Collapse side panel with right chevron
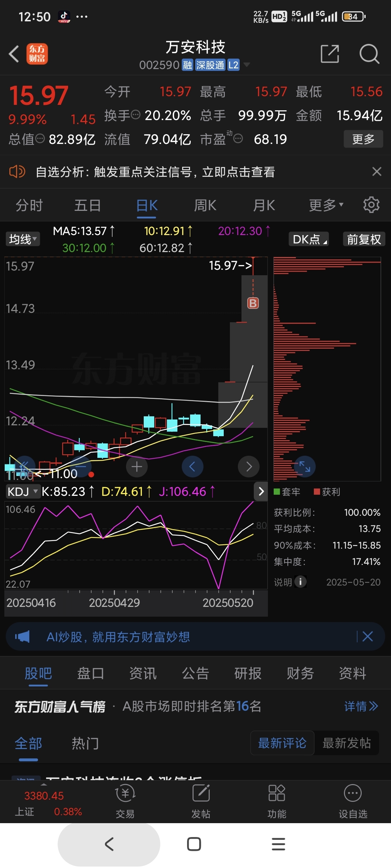Image resolution: width=391 pixels, height=868 pixels. coord(261,491)
